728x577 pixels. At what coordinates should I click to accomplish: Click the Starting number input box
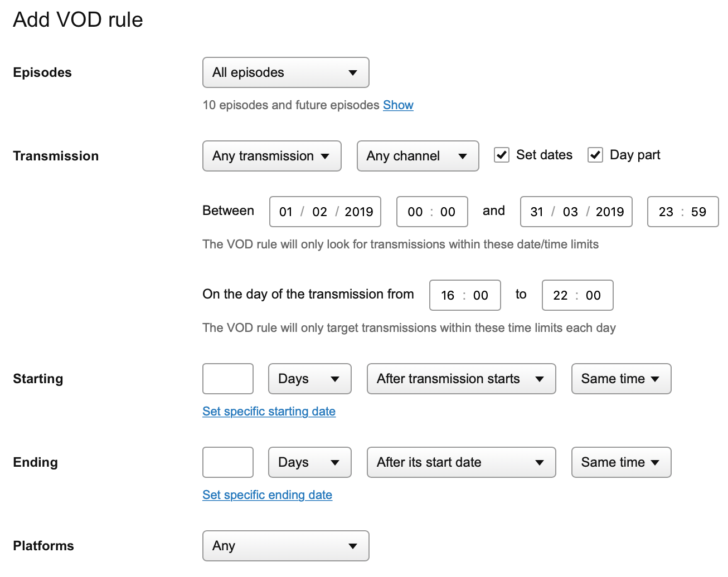point(228,379)
